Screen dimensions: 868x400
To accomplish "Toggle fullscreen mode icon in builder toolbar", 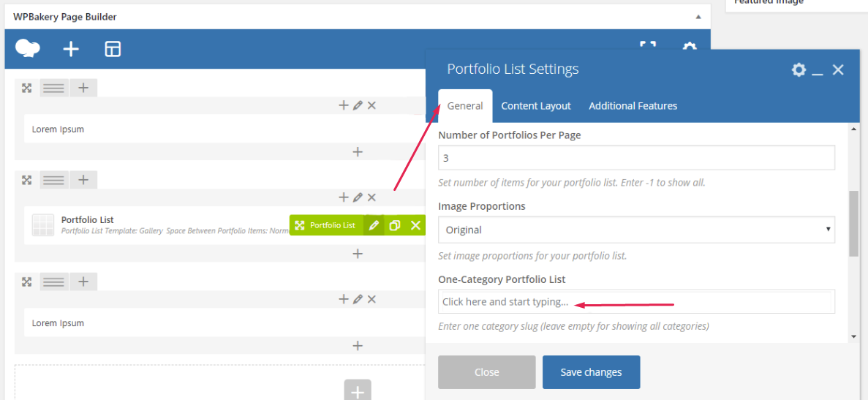I will click(x=648, y=45).
